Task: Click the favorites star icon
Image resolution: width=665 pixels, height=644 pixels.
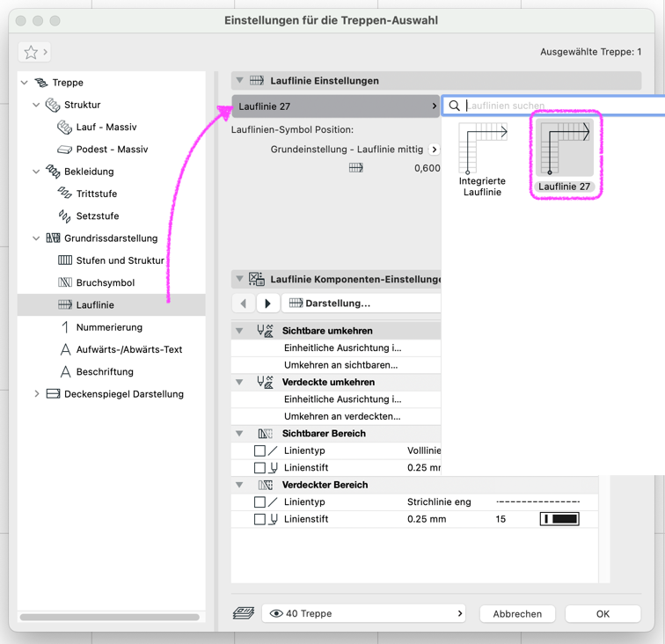Action: pyautogui.click(x=31, y=53)
